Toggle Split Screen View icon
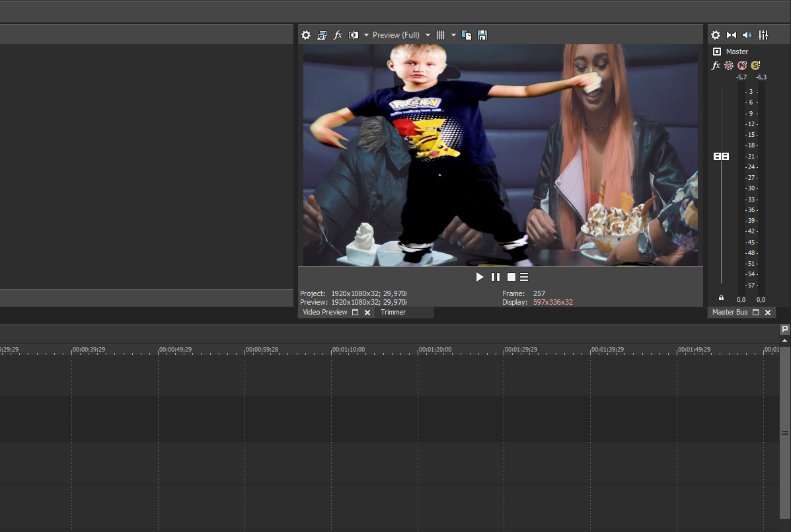 coord(354,35)
